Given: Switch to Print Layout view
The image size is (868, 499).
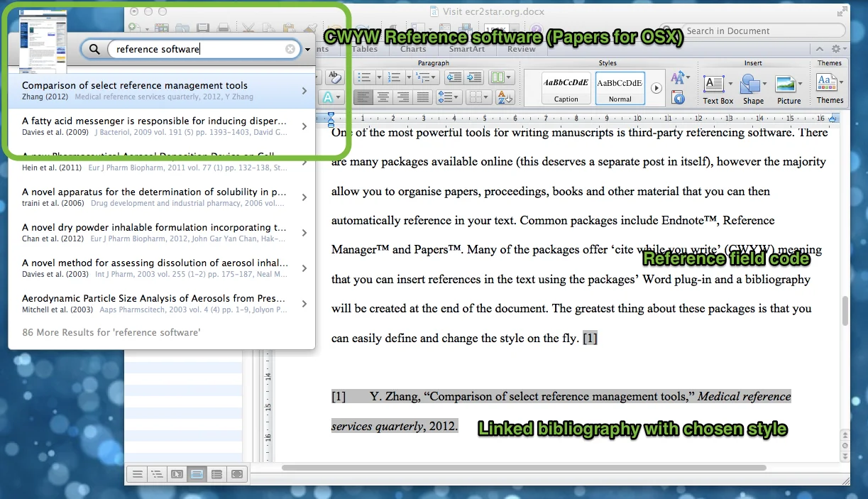Looking at the screenshot, I should pyautogui.click(x=197, y=474).
